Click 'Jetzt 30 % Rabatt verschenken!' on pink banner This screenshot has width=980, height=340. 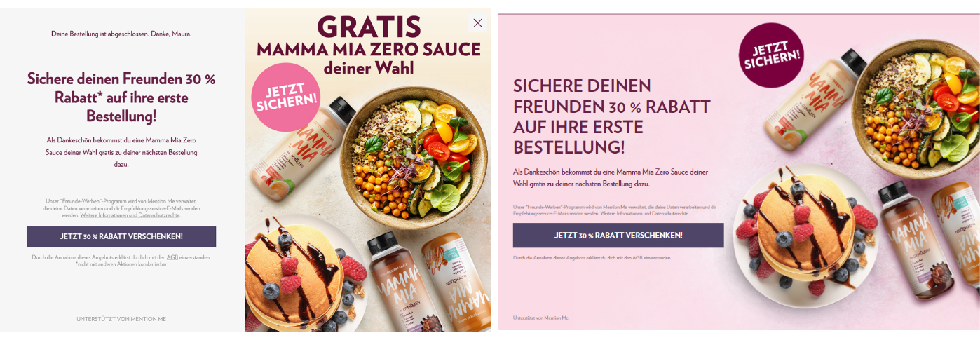(x=618, y=235)
